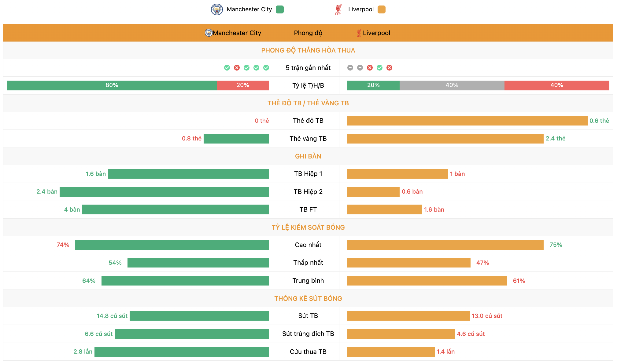The width and height of the screenshot is (617, 364).
Task: Click the TỶ LỆ KIỂM SOÁT BÓNG heading
Action: (x=308, y=227)
